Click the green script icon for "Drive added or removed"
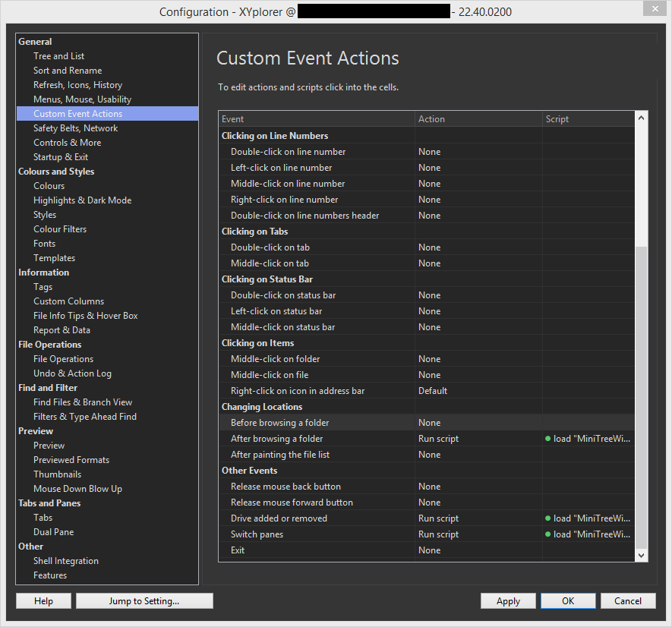Image resolution: width=672 pixels, height=627 pixels. 548,518
